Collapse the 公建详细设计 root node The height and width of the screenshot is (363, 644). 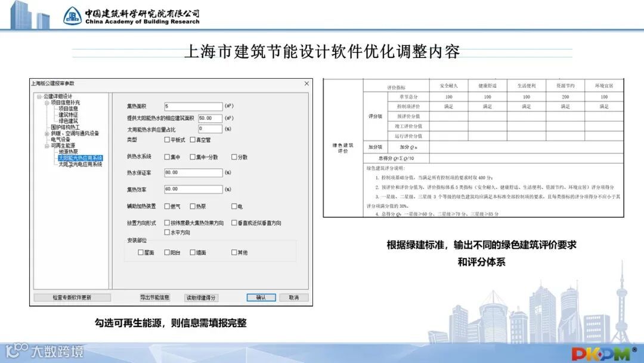(x=39, y=97)
